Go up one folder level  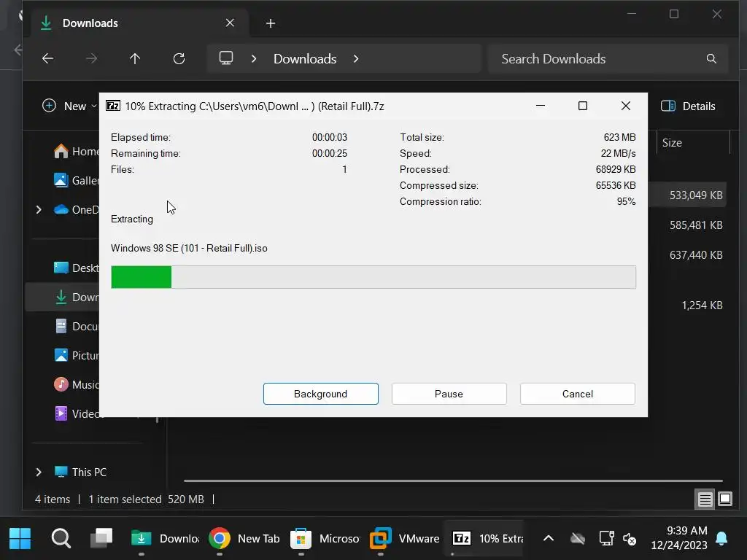coord(135,58)
